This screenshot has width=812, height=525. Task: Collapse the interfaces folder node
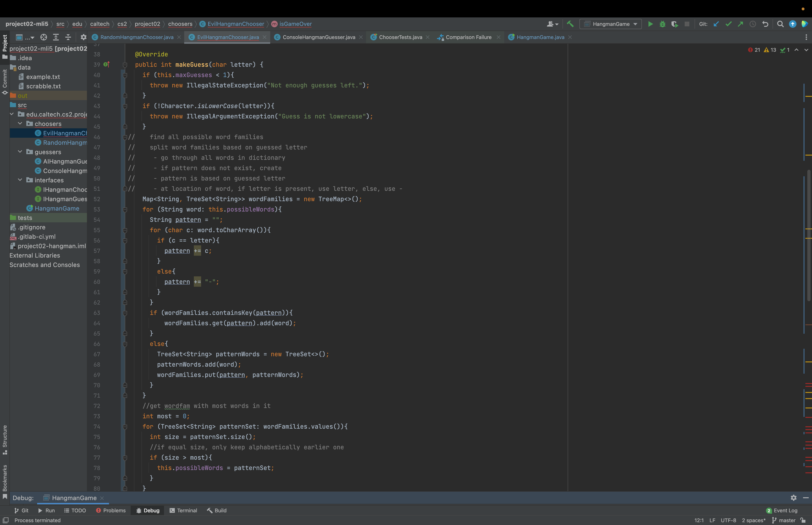[20, 180]
